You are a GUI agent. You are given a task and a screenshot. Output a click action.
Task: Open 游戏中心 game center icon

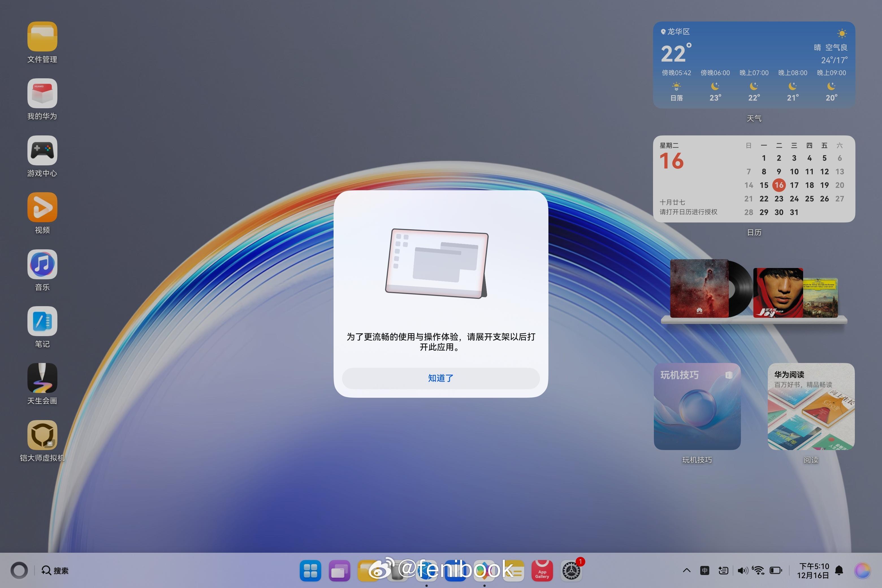42,150
